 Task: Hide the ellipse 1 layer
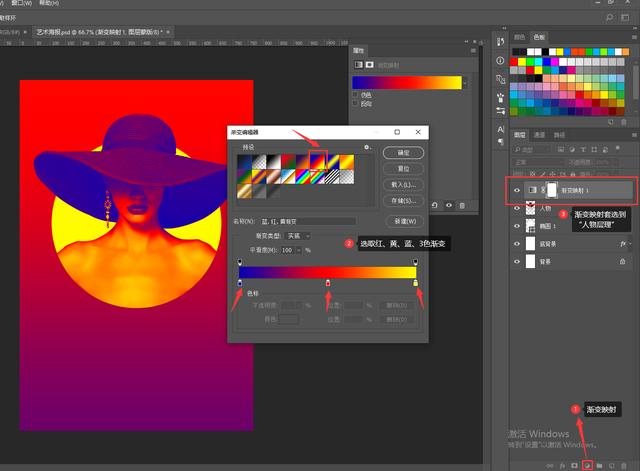tap(517, 226)
